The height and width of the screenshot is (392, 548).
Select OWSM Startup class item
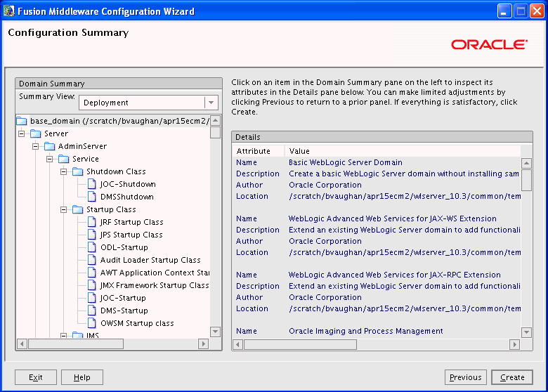coord(137,323)
